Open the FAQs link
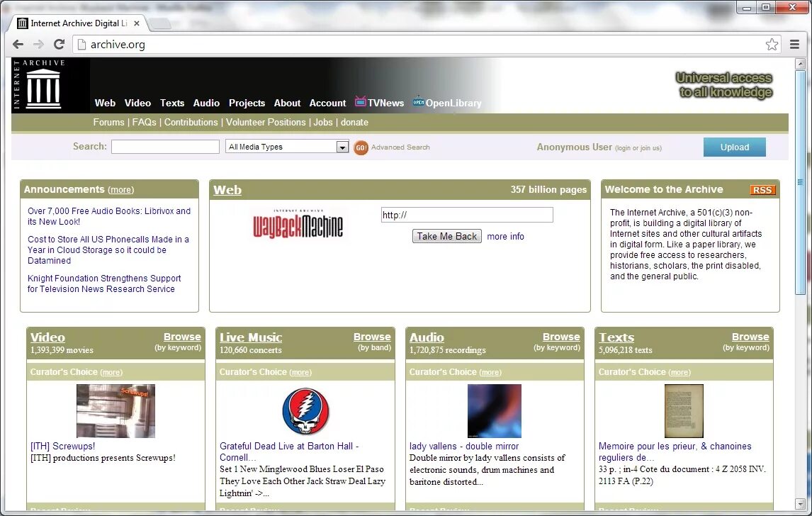The height and width of the screenshot is (516, 812). tap(144, 122)
